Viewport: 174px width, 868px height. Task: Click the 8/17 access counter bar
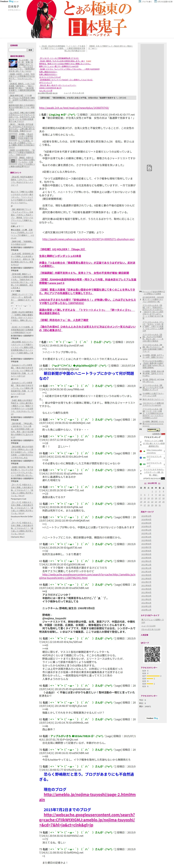pos(153,676)
